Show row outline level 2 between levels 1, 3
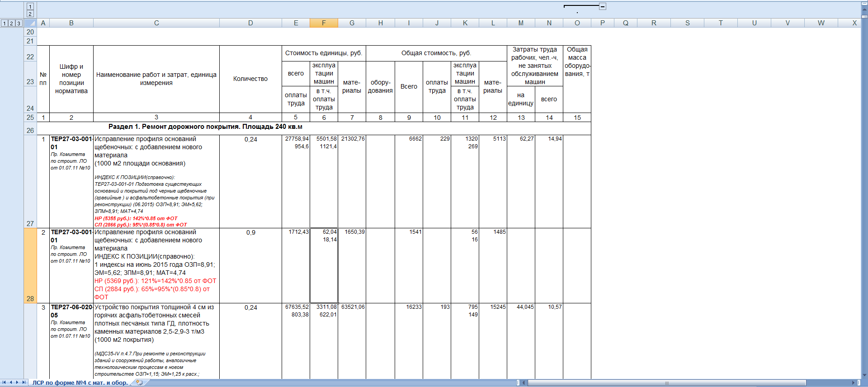The height and width of the screenshot is (387, 868). 11,23
